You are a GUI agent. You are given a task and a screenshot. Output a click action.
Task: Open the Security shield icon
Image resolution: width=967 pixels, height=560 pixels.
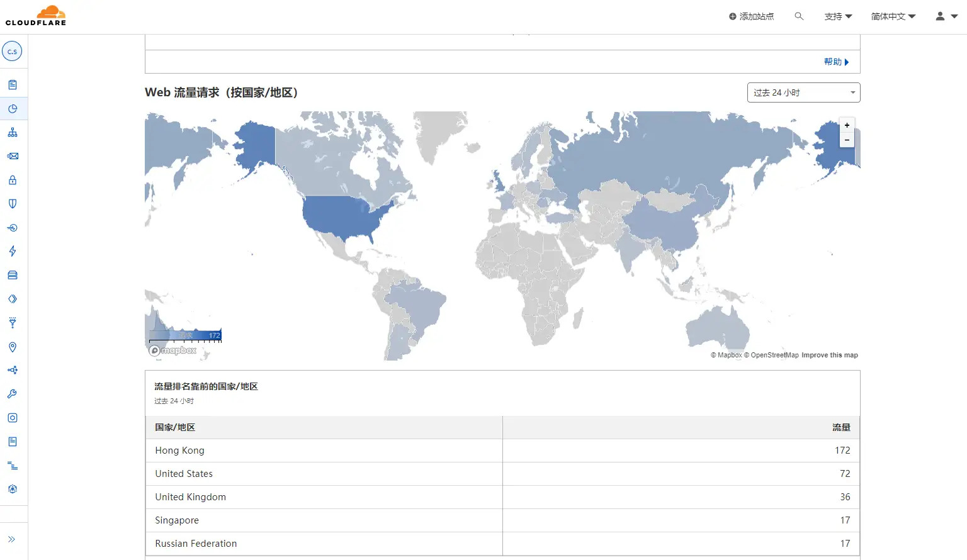coord(13,204)
